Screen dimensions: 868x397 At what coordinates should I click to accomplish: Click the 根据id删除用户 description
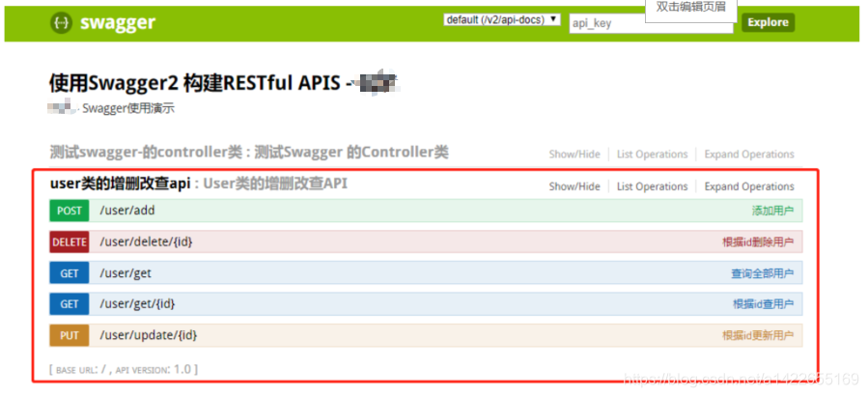[x=758, y=241]
